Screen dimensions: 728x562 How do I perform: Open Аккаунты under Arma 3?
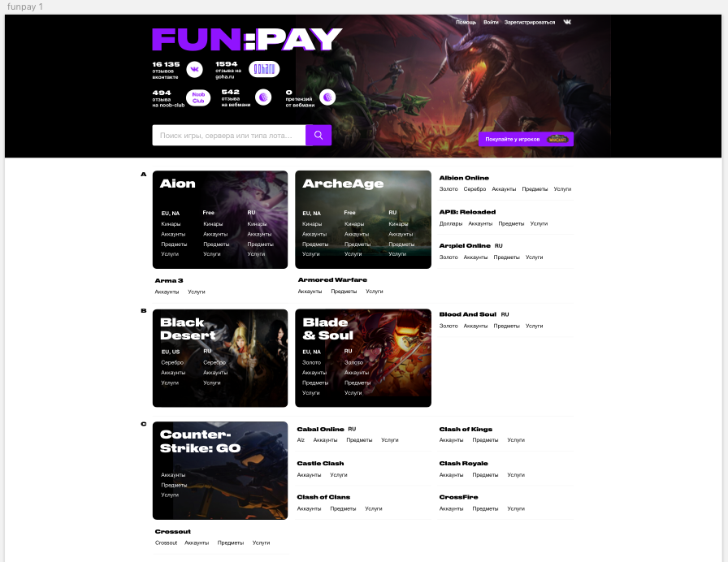(167, 292)
